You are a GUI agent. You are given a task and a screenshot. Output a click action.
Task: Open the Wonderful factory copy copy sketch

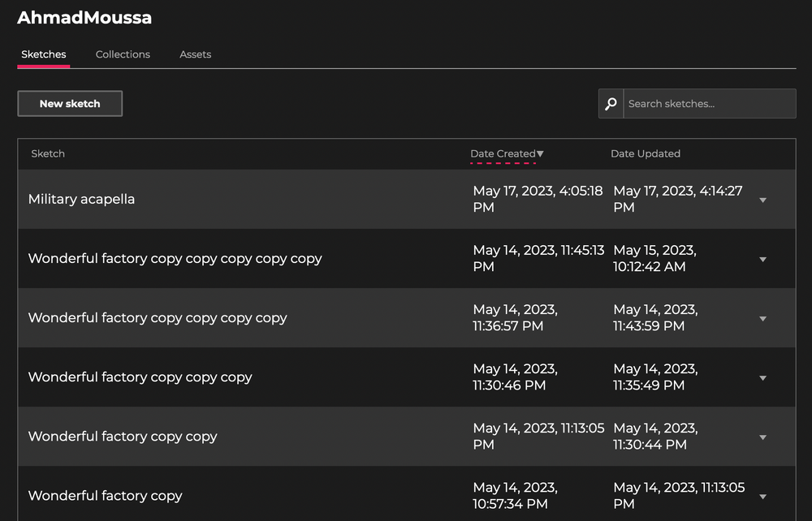tap(123, 437)
